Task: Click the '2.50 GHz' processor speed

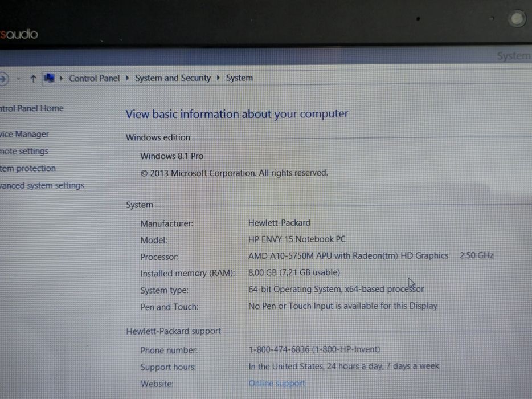Action: click(x=477, y=255)
